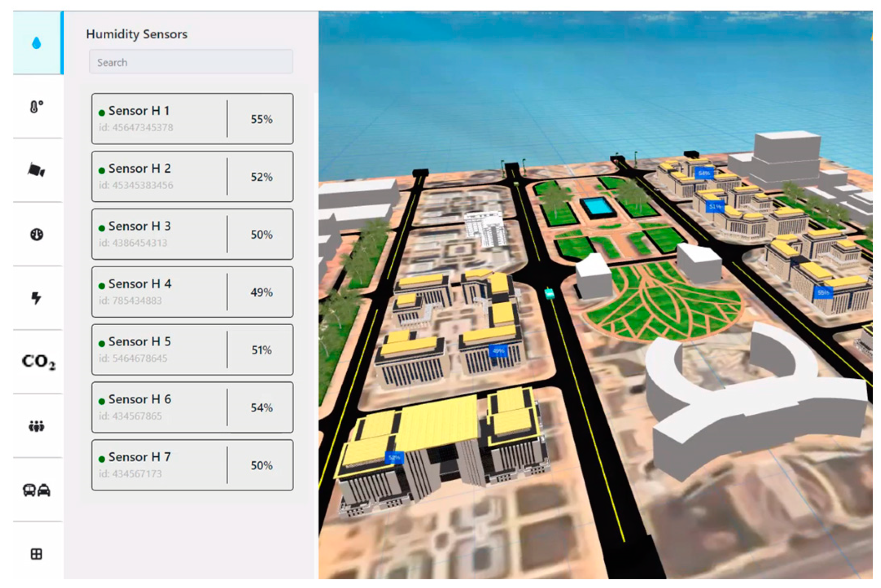Select the temperature thermometer icon
The image size is (881, 588).
point(36,107)
